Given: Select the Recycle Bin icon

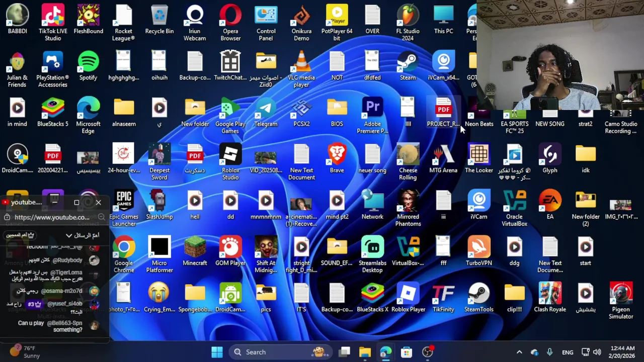Looking at the screenshot, I should pos(159,20).
